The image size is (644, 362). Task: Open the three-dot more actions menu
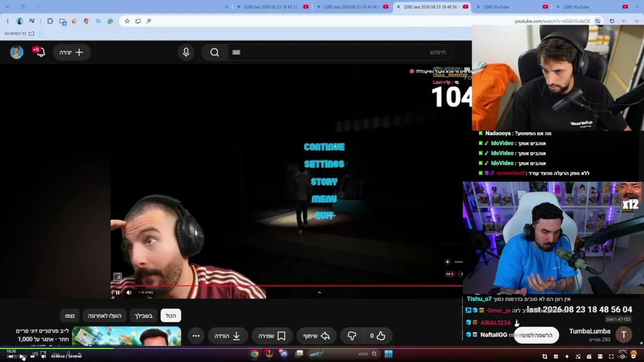point(196,336)
